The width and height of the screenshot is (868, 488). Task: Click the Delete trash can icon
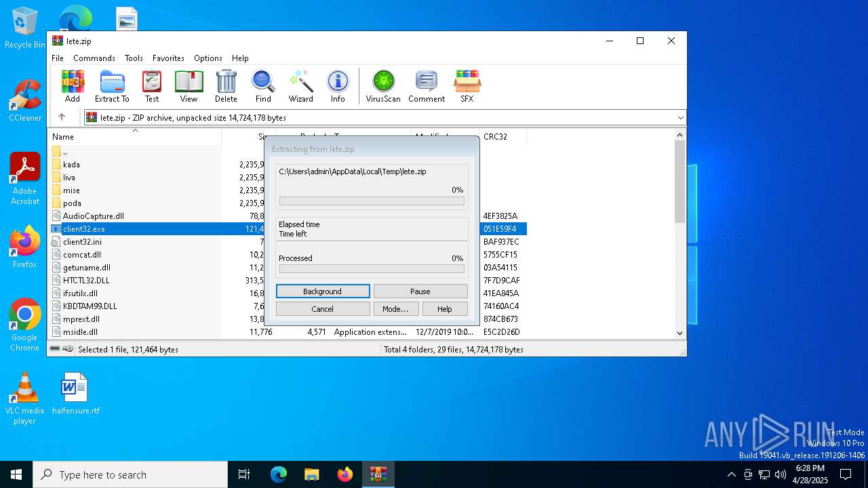(x=226, y=86)
